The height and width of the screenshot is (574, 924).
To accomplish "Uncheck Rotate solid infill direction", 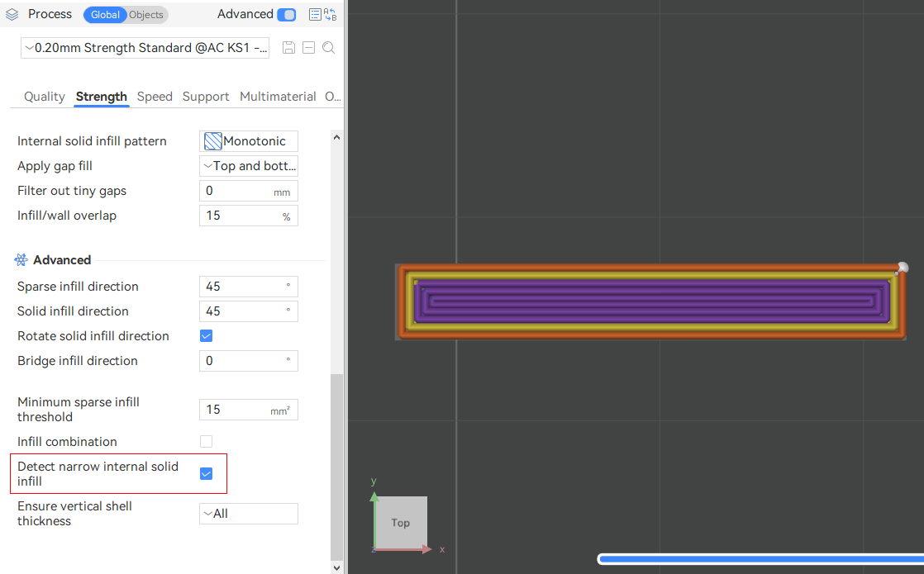I will [207, 336].
